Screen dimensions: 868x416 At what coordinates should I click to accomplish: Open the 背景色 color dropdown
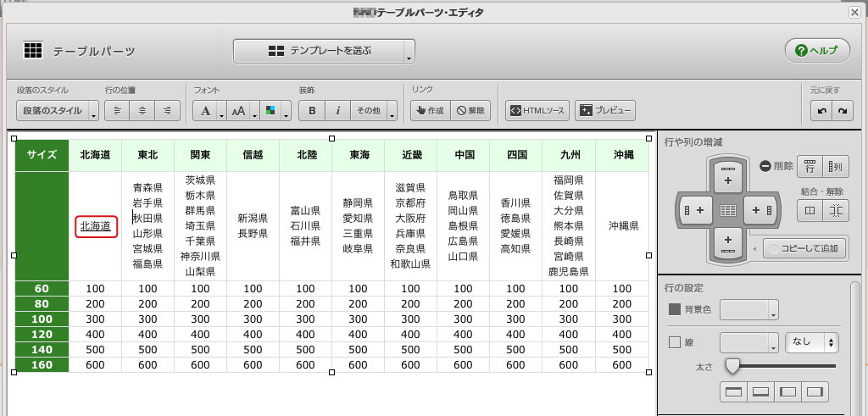coord(749,310)
